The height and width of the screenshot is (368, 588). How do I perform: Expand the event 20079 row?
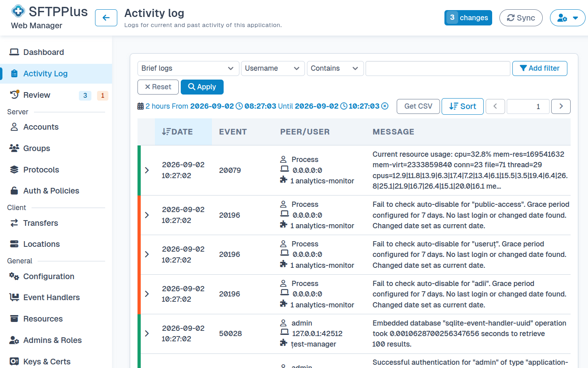(x=147, y=170)
